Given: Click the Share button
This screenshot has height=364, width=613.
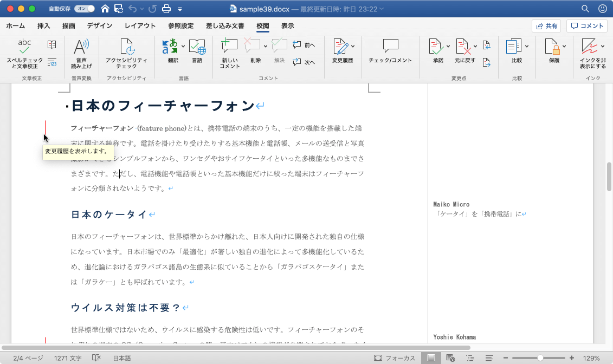Looking at the screenshot, I should 546,26.
